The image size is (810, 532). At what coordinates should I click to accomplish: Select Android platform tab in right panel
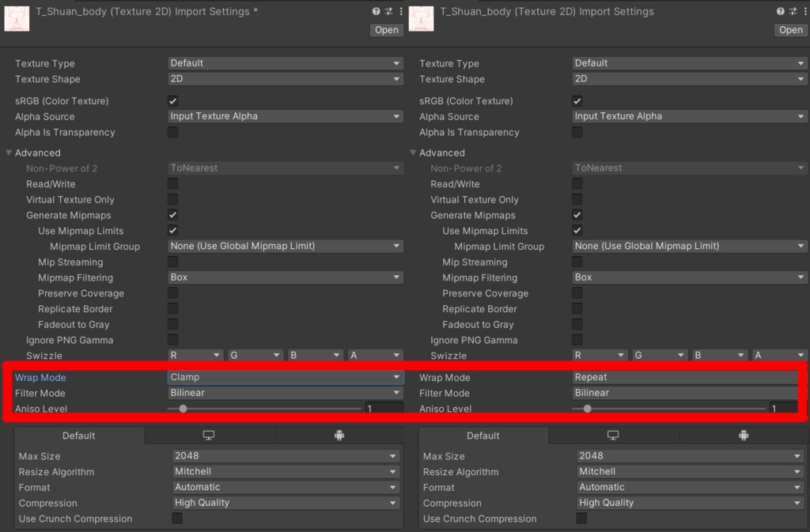click(x=744, y=436)
